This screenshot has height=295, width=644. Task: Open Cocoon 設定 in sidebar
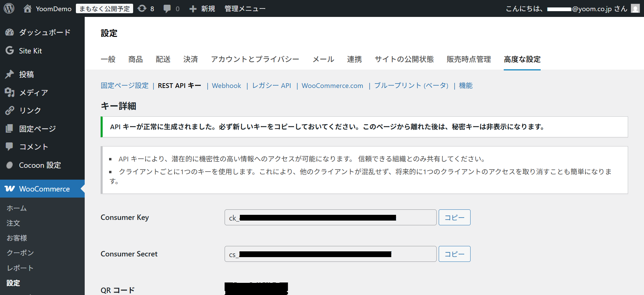tap(40, 165)
